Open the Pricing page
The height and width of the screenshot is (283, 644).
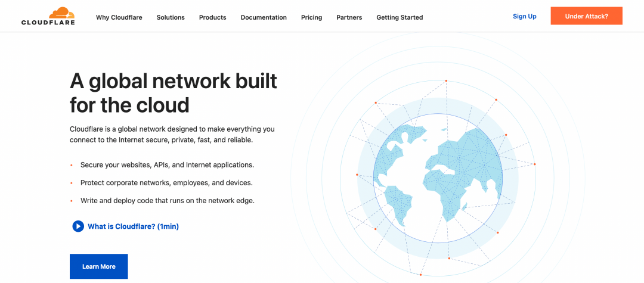pos(311,17)
